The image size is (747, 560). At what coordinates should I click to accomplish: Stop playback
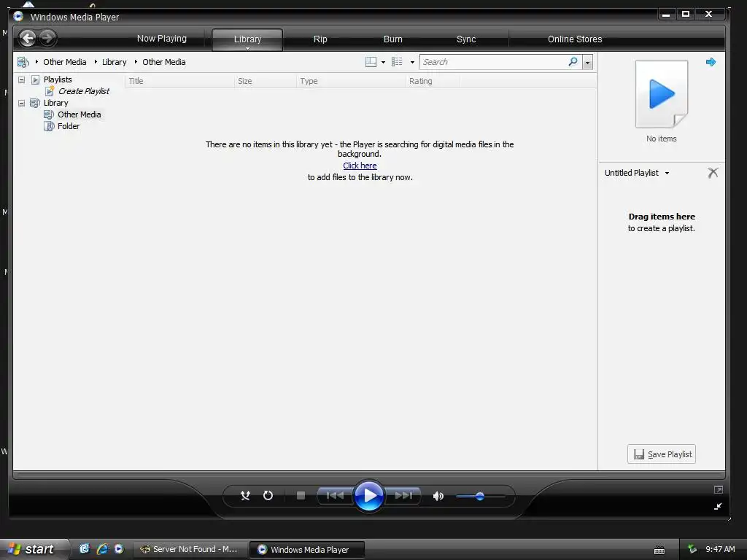[x=301, y=496]
